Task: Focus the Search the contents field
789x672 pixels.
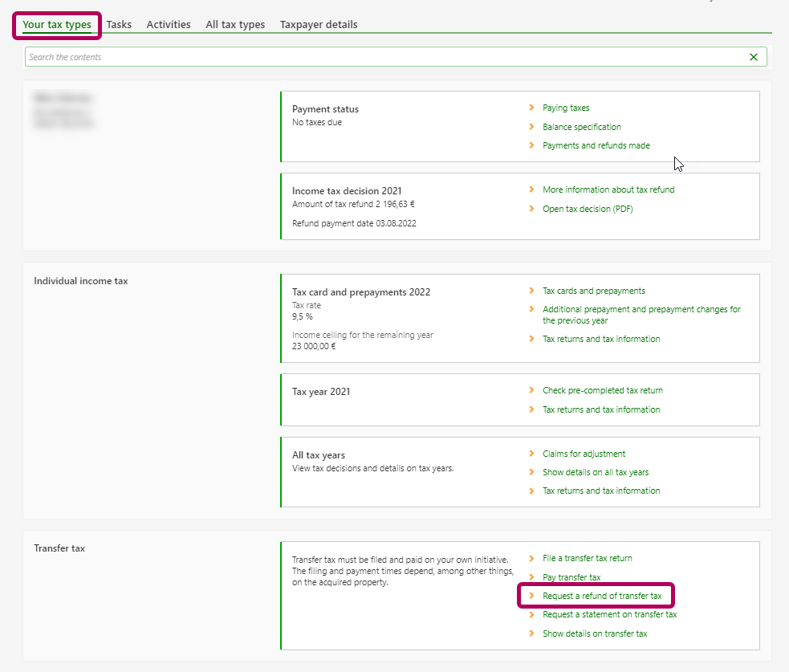Action: (385, 57)
